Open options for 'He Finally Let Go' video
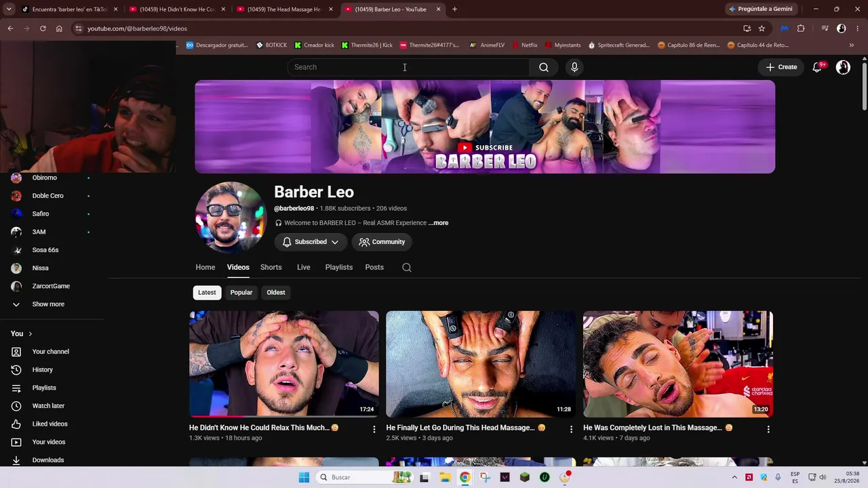This screenshot has width=868, height=488. pyautogui.click(x=571, y=429)
